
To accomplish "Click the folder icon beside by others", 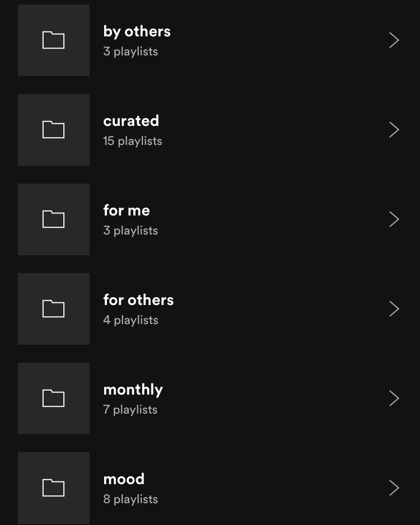I will tap(54, 40).
